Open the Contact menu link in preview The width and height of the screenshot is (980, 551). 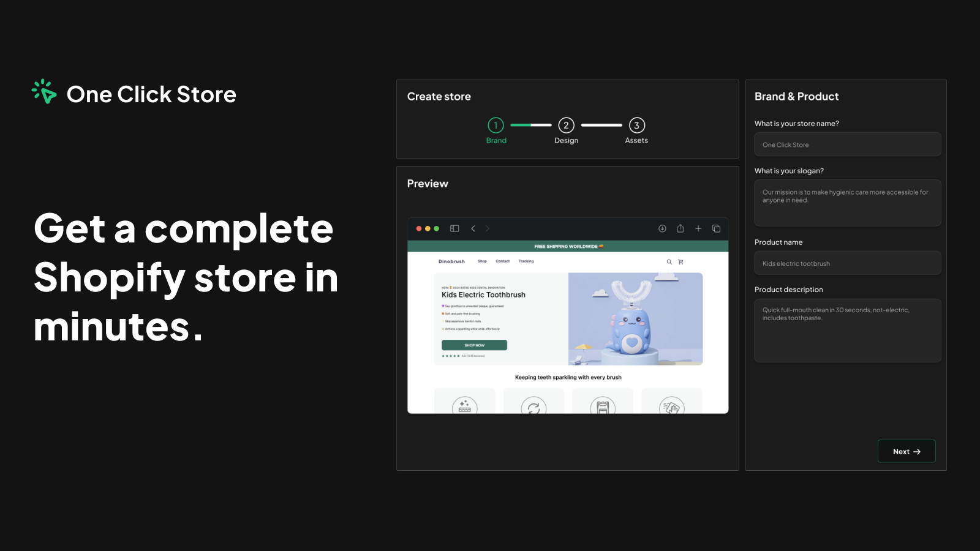tap(502, 261)
